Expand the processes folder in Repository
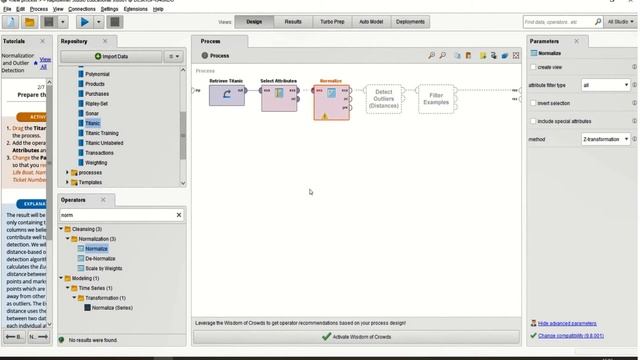The width and height of the screenshot is (640, 360). point(67,172)
